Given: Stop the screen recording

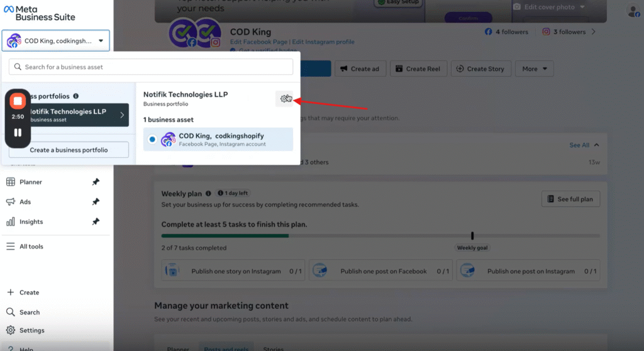Looking at the screenshot, I should pos(18,101).
